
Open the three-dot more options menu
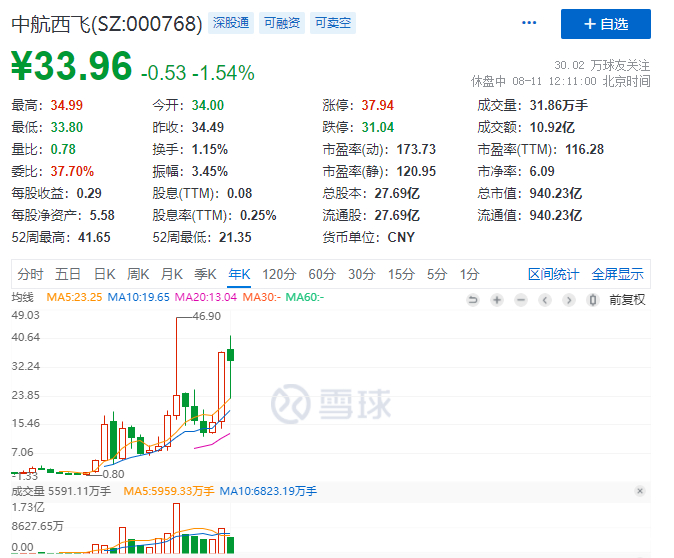click(x=529, y=23)
